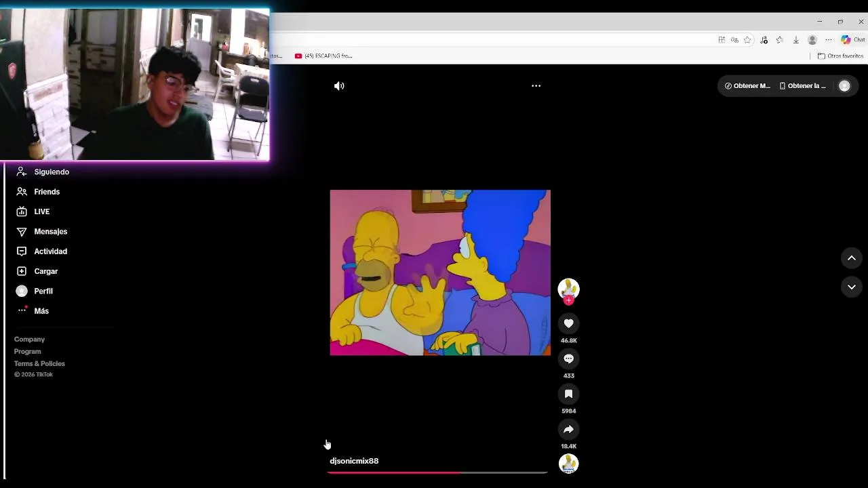Open the video options three-dot menu
Image resolution: width=868 pixels, height=488 pixels.
click(536, 86)
